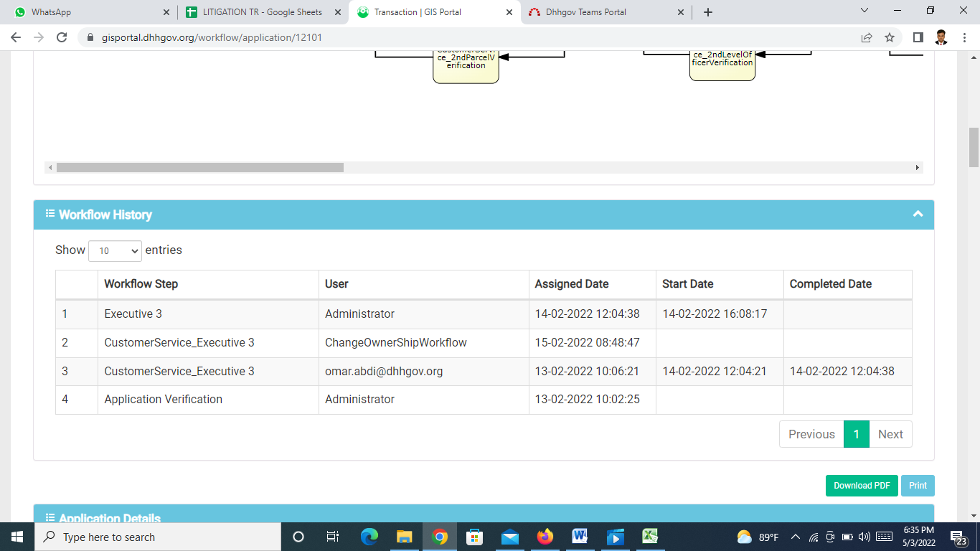
Task: Sort by Workflow Step column
Action: tap(208, 284)
